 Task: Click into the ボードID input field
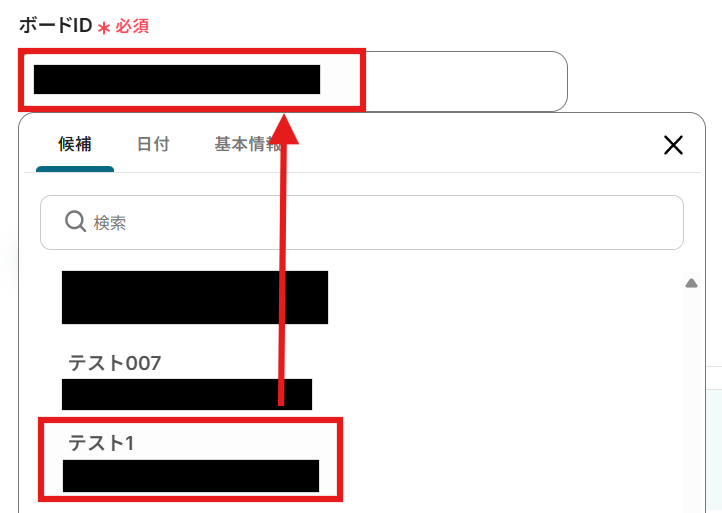coord(293,81)
